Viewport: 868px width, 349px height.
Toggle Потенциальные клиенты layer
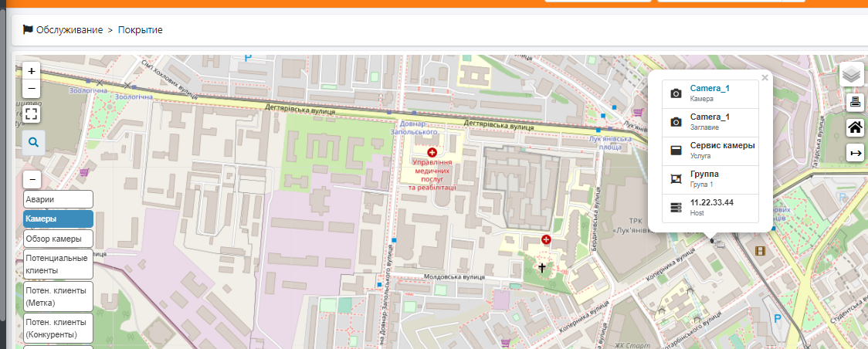[x=58, y=263]
